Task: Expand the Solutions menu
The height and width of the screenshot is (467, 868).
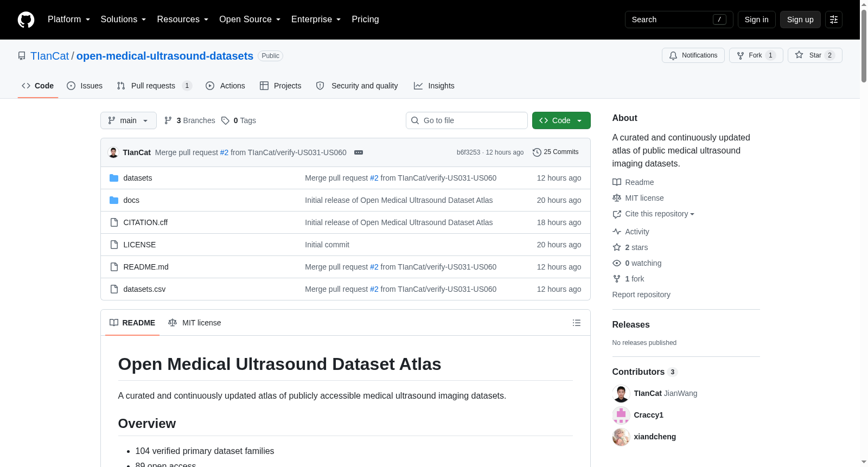Action: tap(123, 20)
